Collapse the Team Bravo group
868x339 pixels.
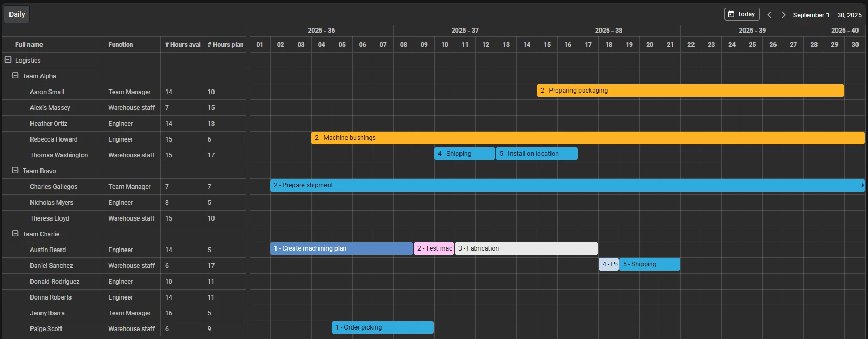click(x=15, y=171)
